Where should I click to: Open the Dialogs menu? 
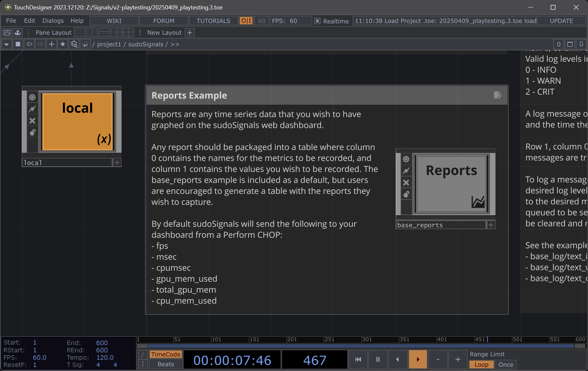click(x=53, y=21)
